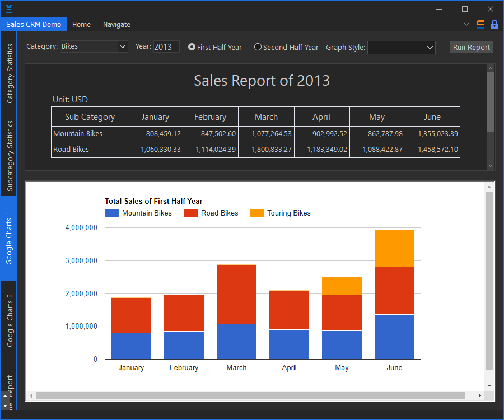Image resolution: width=504 pixels, height=420 pixels.
Task: Switch to Subcategory Statistics side tab
Action: [10, 156]
